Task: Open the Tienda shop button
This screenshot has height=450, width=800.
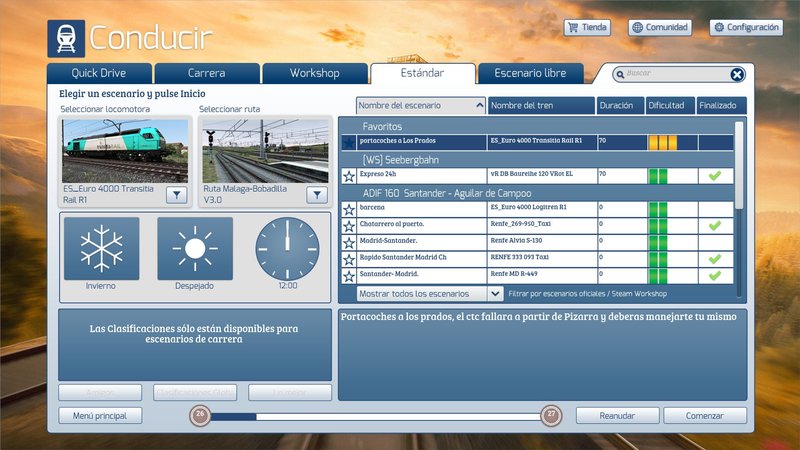Action: tap(587, 28)
